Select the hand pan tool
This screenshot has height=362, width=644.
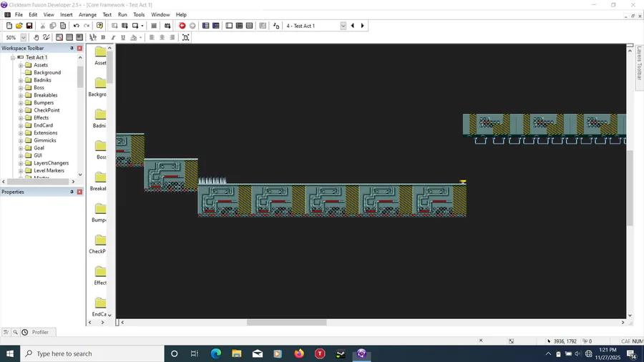coord(36,37)
